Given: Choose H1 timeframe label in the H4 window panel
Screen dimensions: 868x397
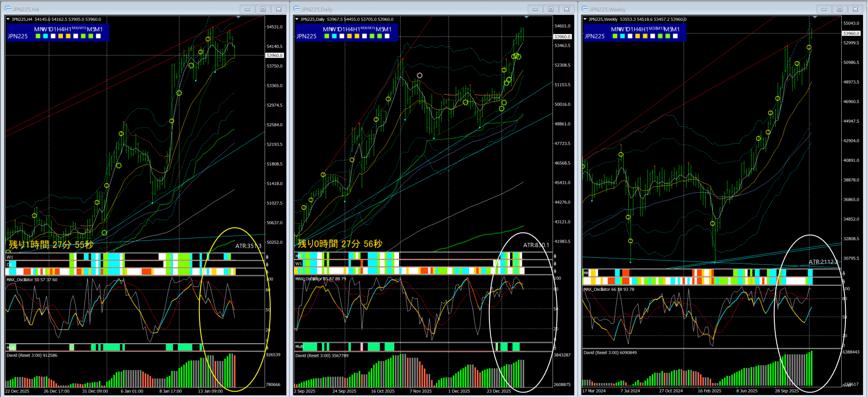Looking at the screenshot, I should coord(68,29).
